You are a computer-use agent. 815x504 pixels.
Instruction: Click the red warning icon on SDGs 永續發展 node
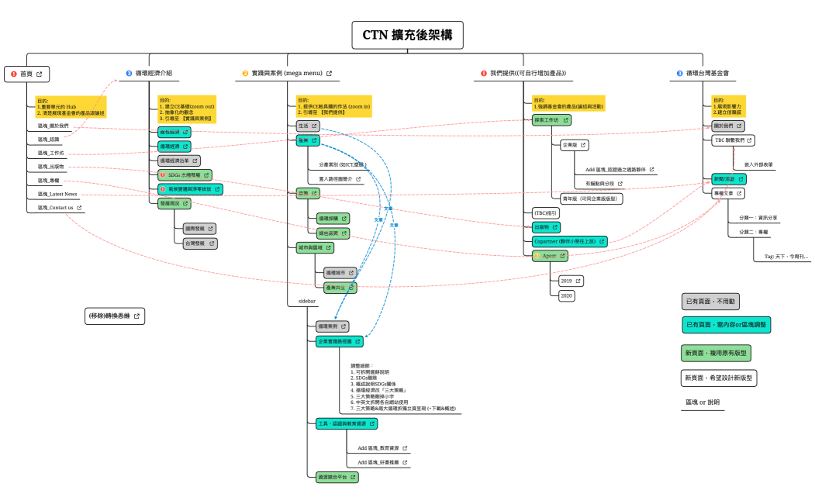pos(163,175)
